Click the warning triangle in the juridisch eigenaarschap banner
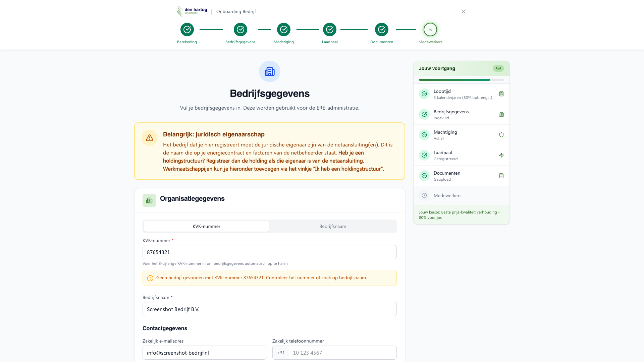Image resolution: width=644 pixels, height=362 pixels. 150,138
